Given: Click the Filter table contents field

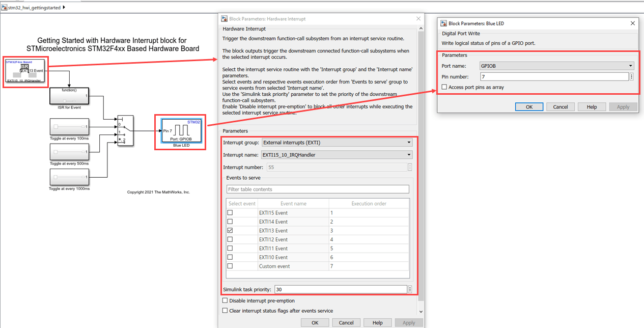Looking at the screenshot, I should [x=318, y=189].
